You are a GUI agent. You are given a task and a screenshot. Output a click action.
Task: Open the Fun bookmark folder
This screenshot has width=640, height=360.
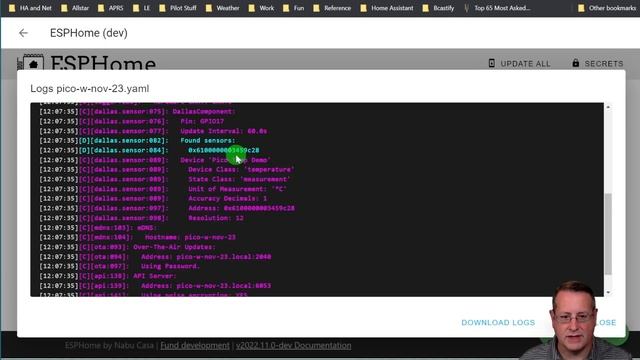click(293, 8)
